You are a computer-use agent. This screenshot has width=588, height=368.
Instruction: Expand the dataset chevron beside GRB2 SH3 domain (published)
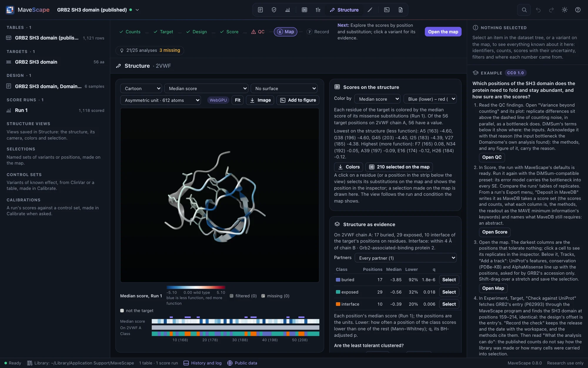[x=137, y=10]
